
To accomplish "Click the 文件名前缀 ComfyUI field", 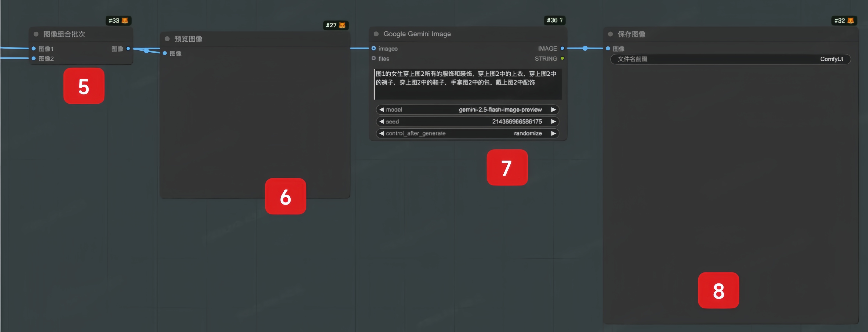I will pos(730,59).
